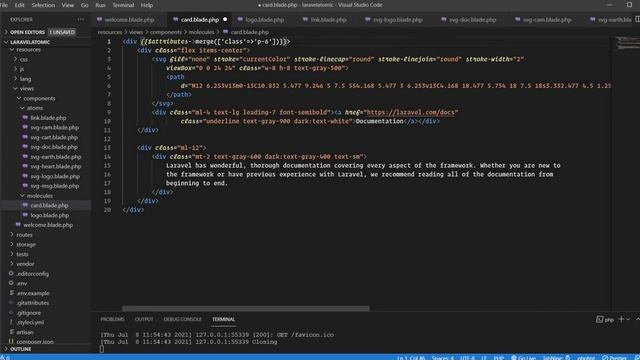
Task: Click the Spaces: 4 indentation status item
Action: (442, 358)
